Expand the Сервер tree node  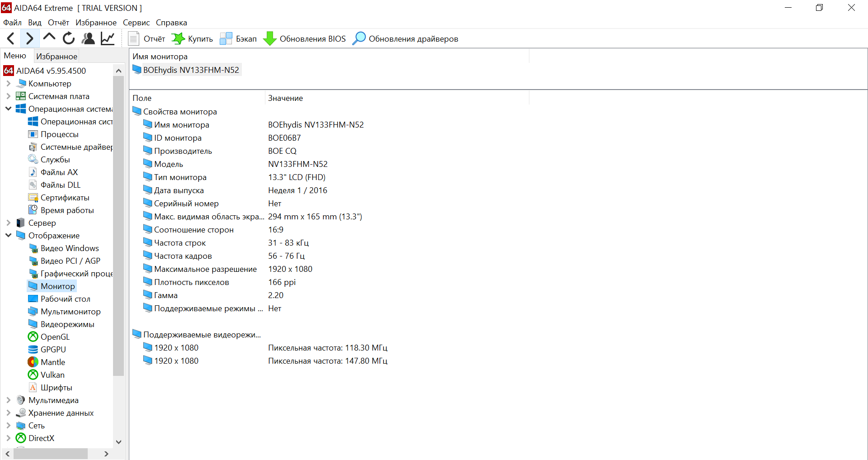pyautogui.click(x=8, y=223)
